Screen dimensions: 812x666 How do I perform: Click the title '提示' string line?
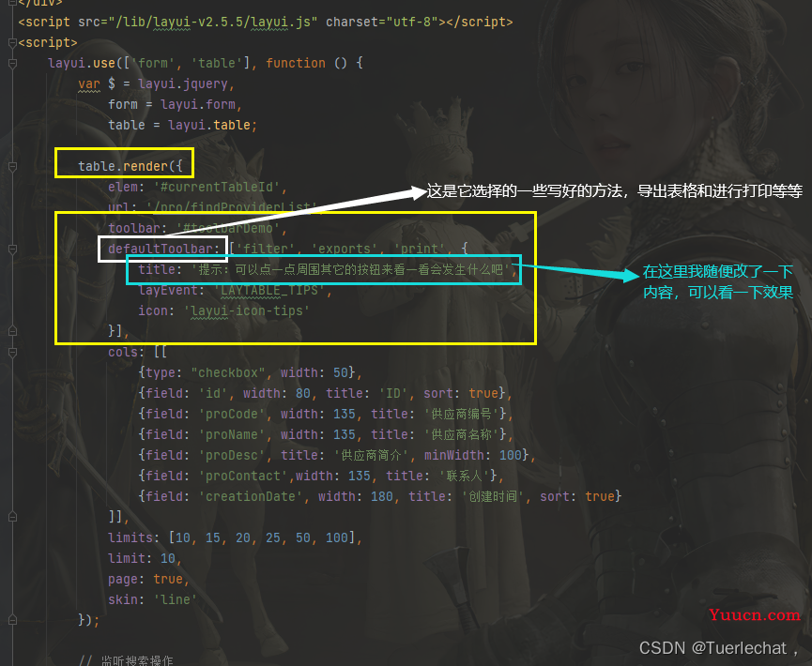tap(328, 269)
